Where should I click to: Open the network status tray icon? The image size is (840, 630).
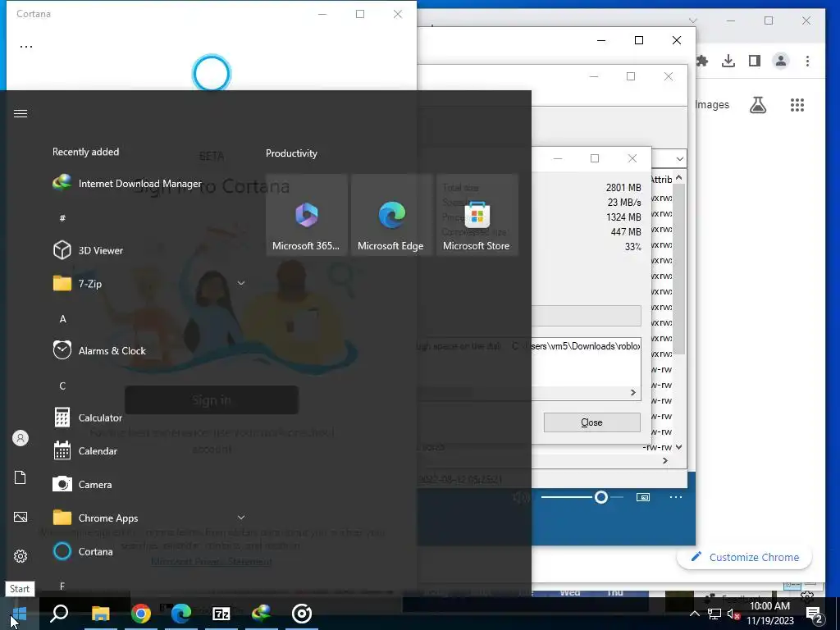pyautogui.click(x=714, y=614)
